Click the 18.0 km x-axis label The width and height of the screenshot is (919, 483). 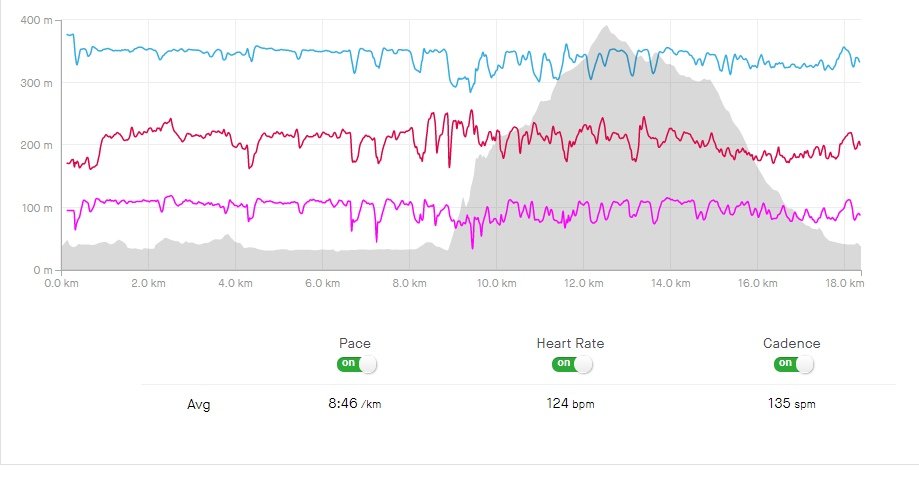coord(844,284)
